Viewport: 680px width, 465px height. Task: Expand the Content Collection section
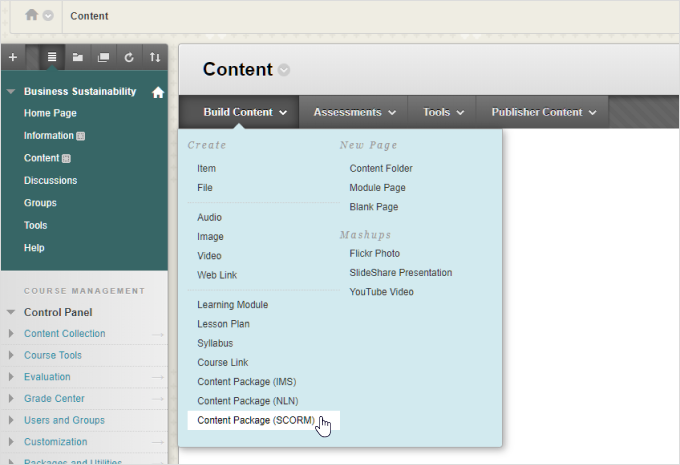pyautogui.click(x=11, y=334)
